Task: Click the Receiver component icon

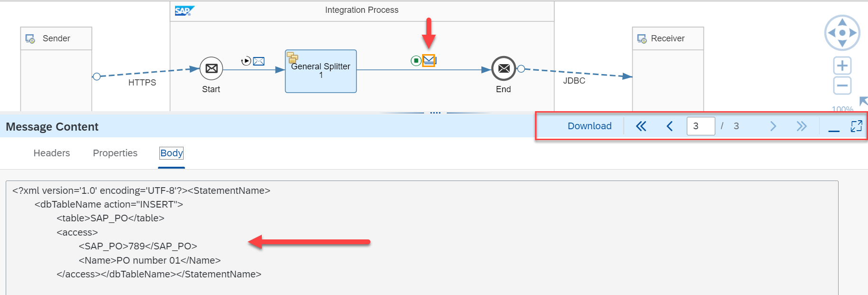Action: coord(641,38)
